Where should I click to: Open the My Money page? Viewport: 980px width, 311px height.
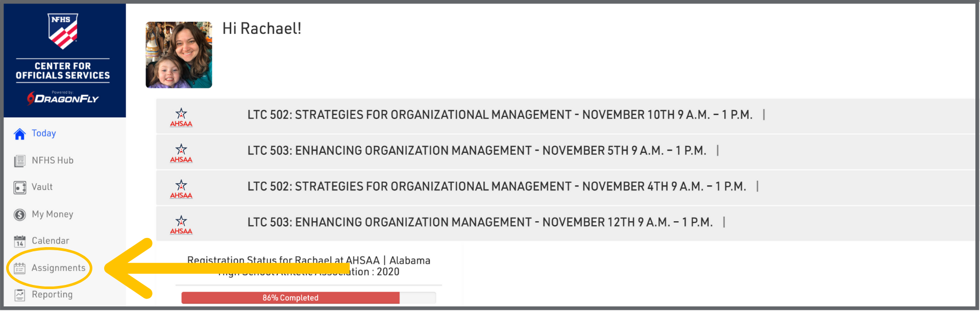[53, 214]
